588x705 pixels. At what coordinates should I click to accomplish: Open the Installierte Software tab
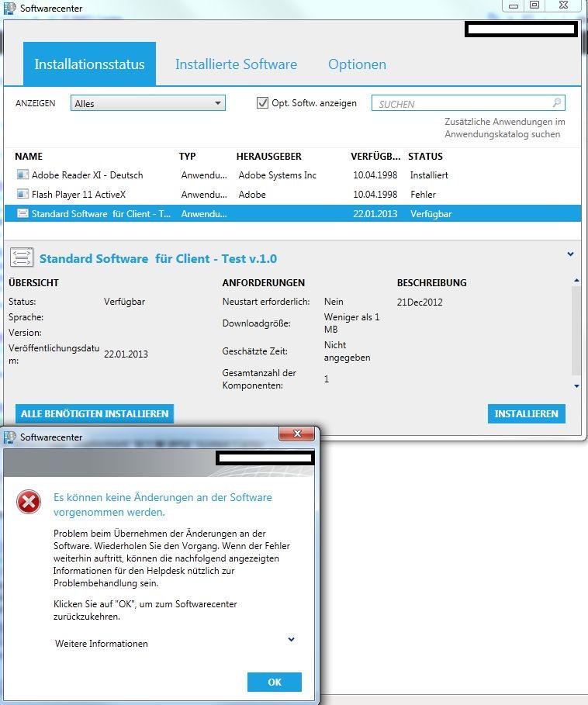click(x=236, y=64)
